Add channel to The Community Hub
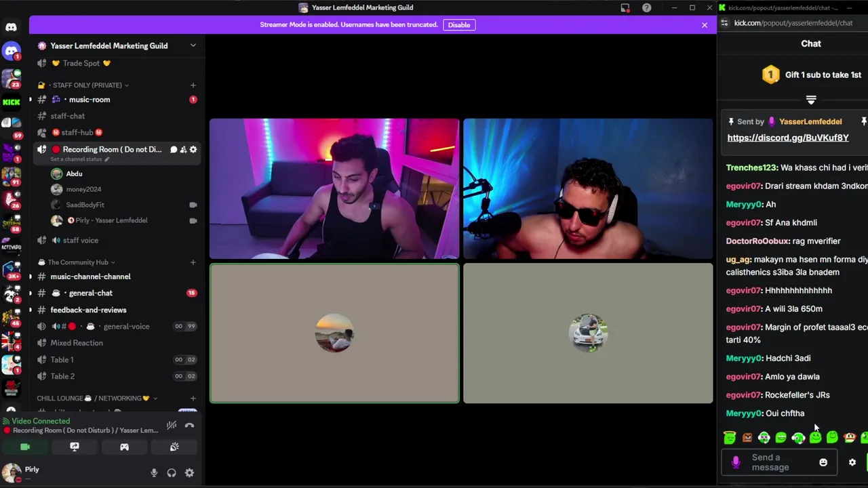 click(x=193, y=262)
